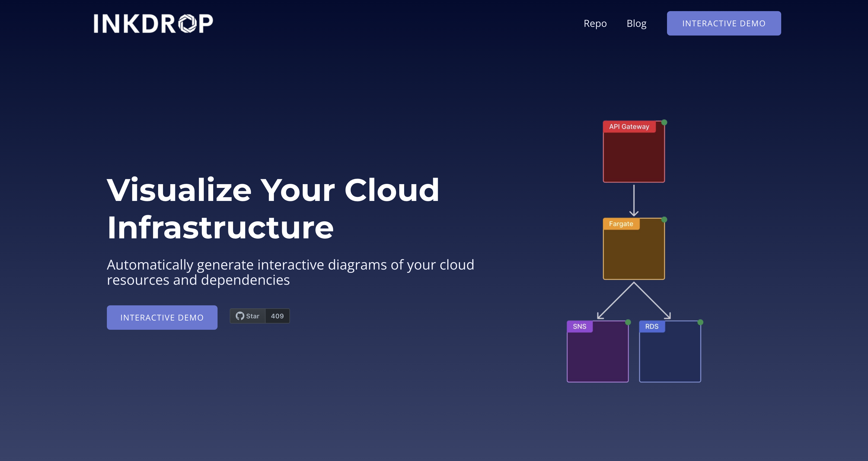Click the subtitle 'Automatically generate interactive diagrams'
Viewport: 868px width, 461px height.
tap(291, 272)
